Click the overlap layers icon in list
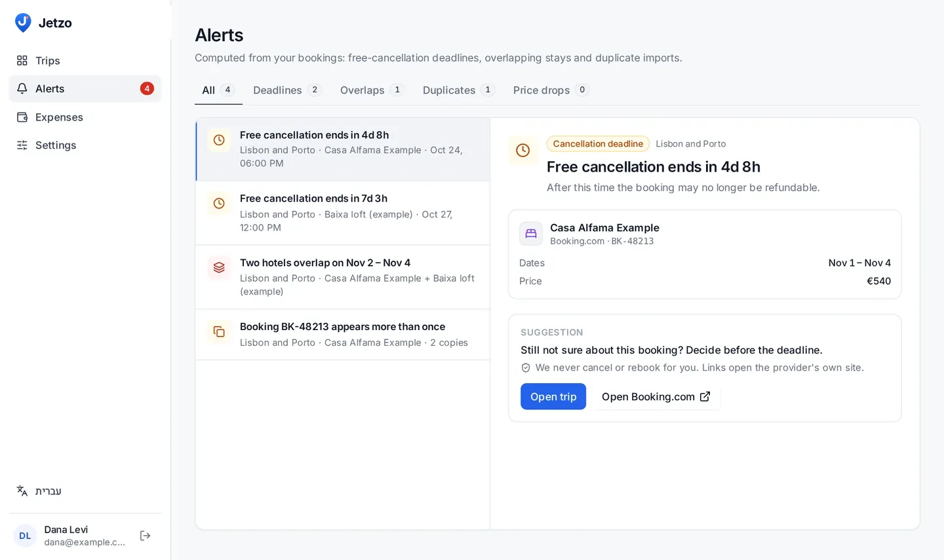The width and height of the screenshot is (944, 560). 219,268
